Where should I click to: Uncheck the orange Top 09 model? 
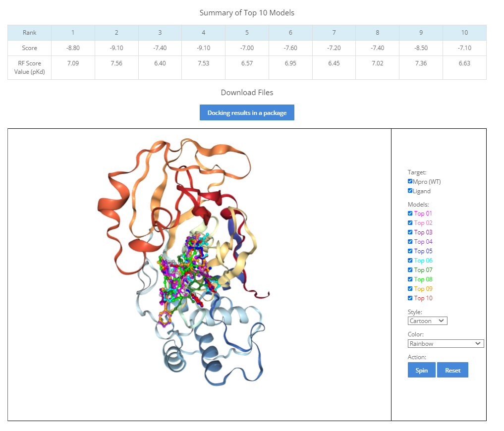click(x=410, y=289)
